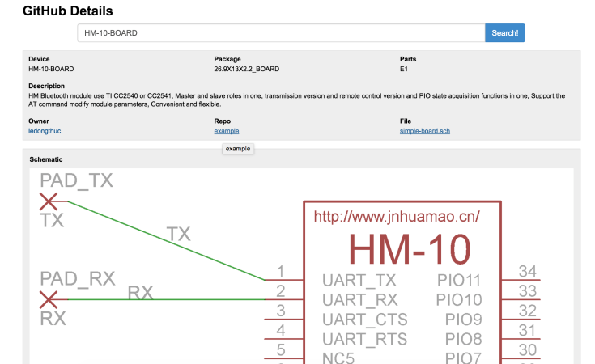Image resolution: width=595 pixels, height=364 pixels.
Task: Click the blue Search! button
Action: (504, 33)
